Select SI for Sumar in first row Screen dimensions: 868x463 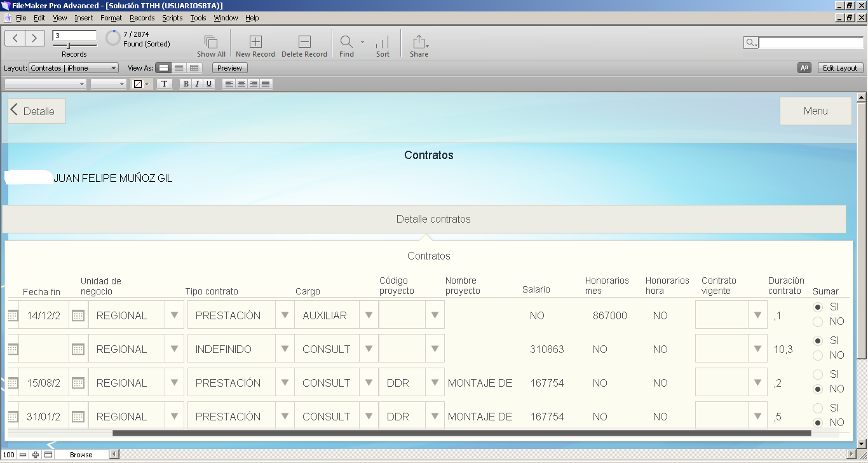coord(818,307)
